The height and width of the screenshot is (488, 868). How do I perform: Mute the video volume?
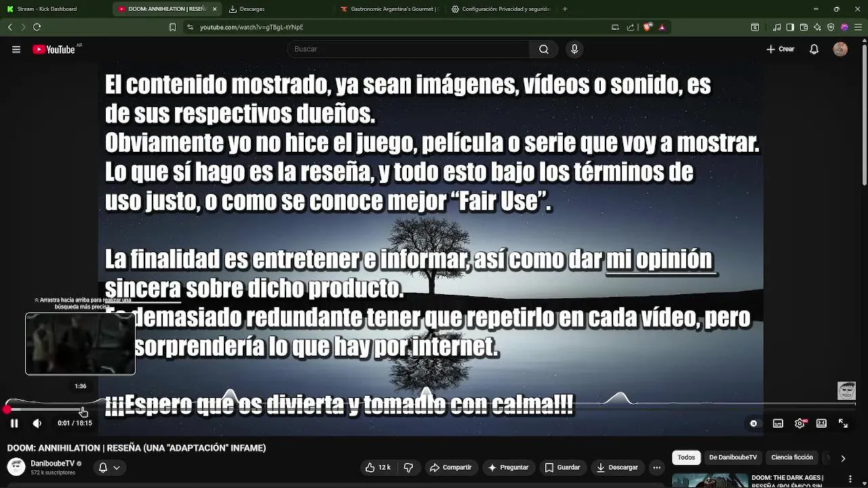[x=37, y=423]
